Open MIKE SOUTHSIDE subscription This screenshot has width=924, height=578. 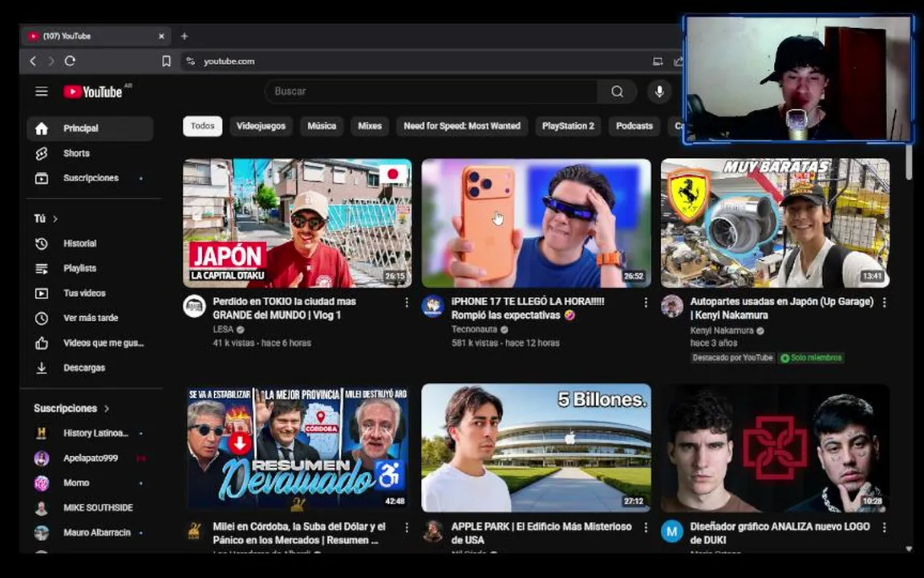pos(90,507)
